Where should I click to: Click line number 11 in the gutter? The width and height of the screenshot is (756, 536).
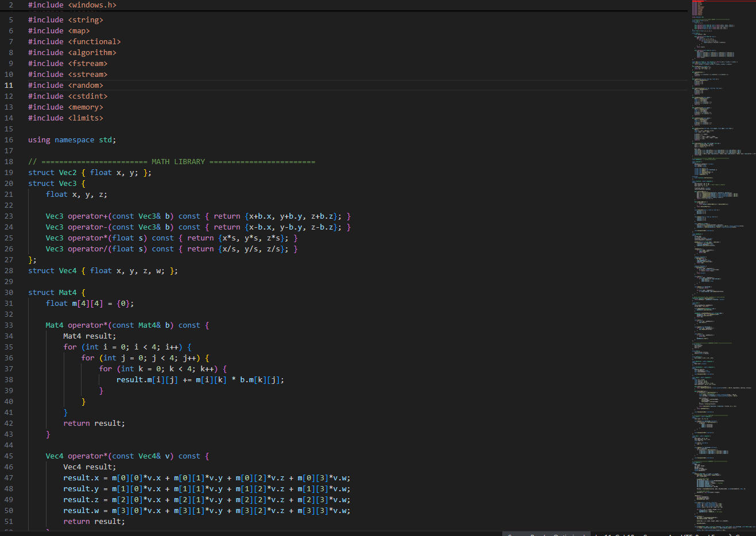pos(9,85)
